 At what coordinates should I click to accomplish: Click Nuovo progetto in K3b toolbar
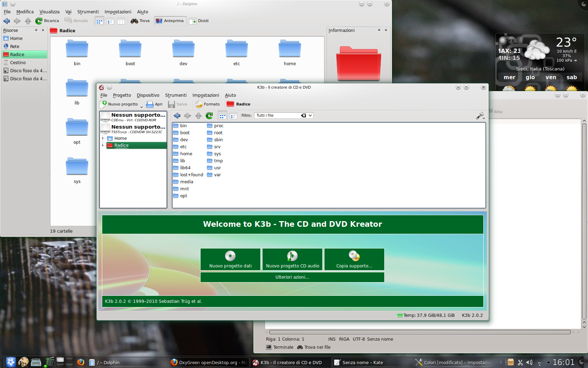tap(120, 104)
